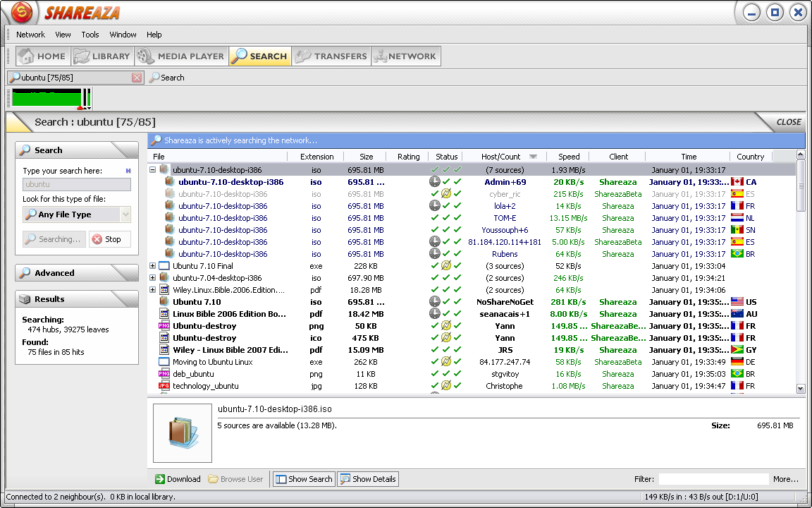This screenshot has width=812, height=508.
Task: Sort by Client column header
Action: (617, 157)
